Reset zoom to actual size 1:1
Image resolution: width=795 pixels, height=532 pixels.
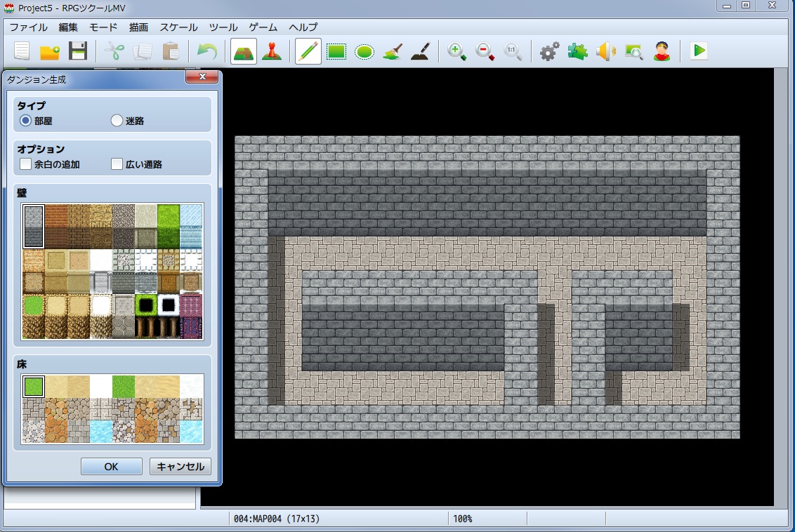[513, 51]
